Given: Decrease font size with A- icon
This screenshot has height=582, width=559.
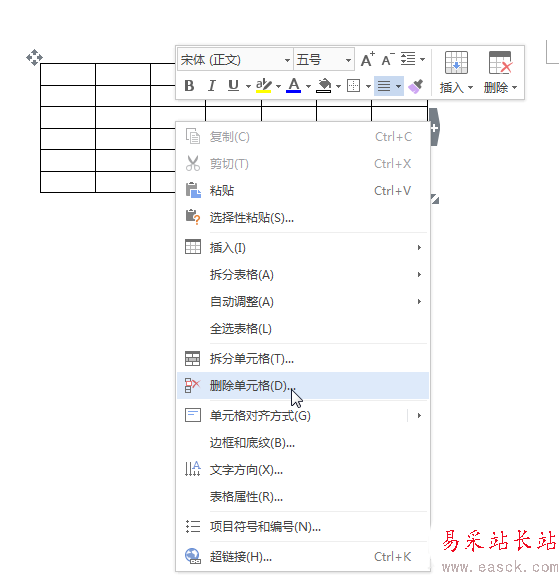Looking at the screenshot, I should click(x=388, y=59).
